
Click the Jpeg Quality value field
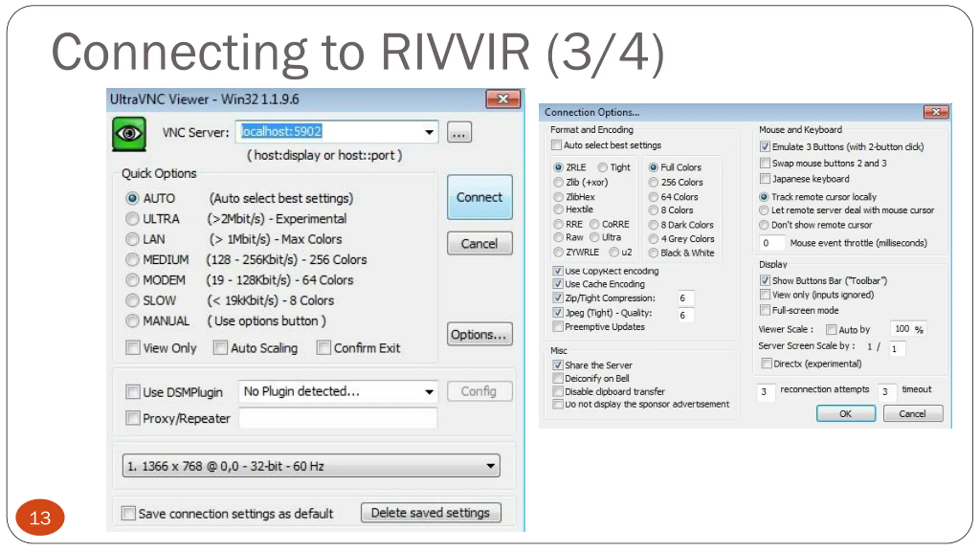[x=685, y=315]
